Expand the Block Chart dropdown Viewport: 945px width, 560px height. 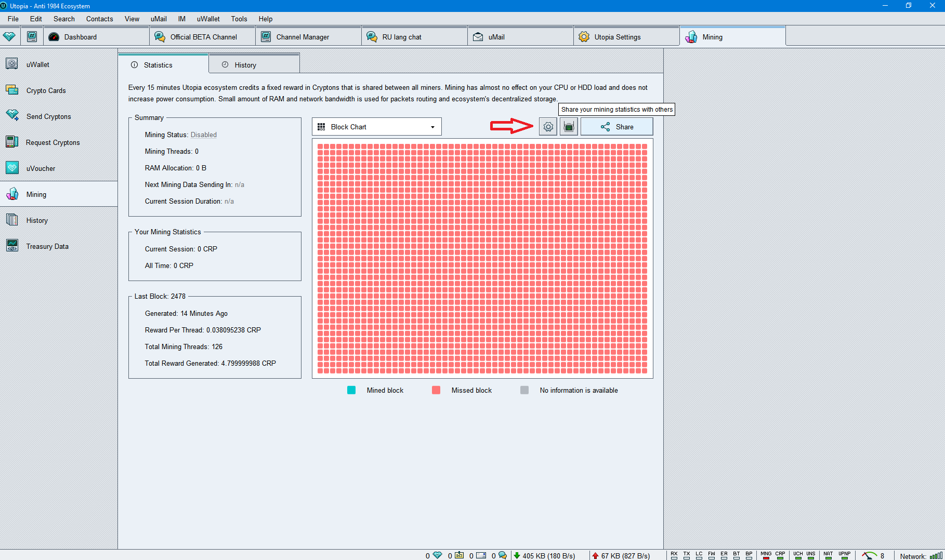click(x=376, y=127)
